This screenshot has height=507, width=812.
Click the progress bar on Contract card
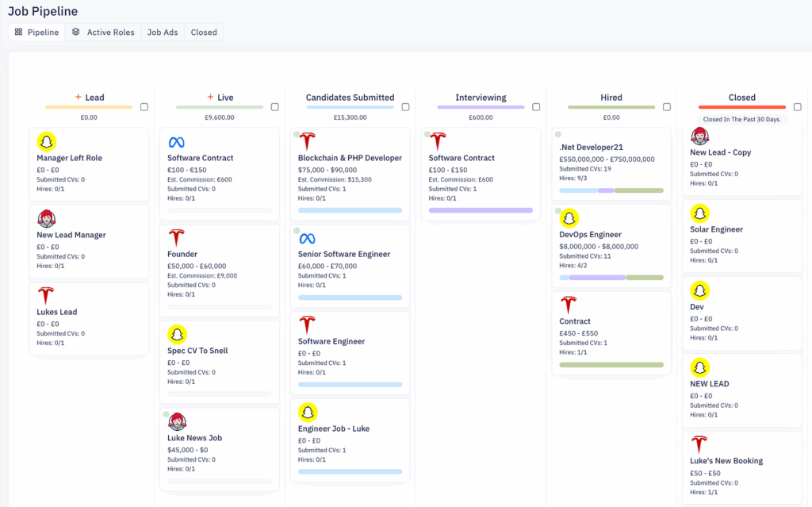611,365
